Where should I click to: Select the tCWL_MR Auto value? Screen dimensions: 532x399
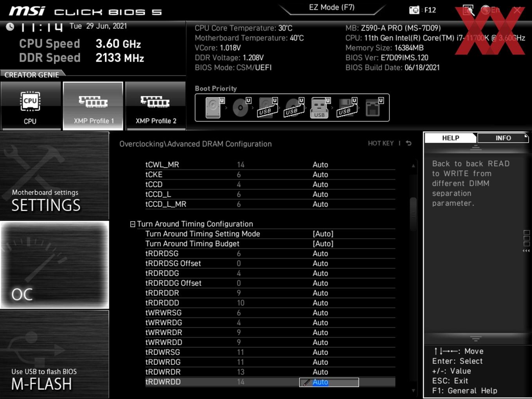pyautogui.click(x=320, y=165)
